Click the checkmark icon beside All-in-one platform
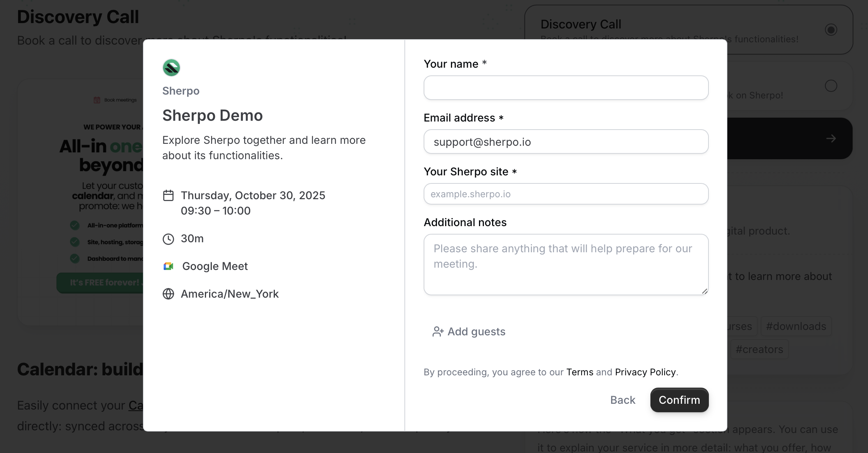 tap(74, 225)
